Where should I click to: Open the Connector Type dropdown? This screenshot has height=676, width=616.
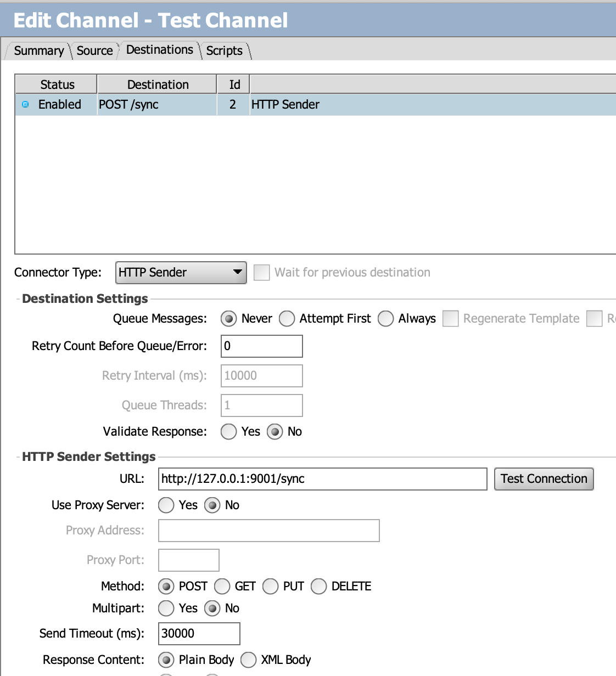[236, 272]
